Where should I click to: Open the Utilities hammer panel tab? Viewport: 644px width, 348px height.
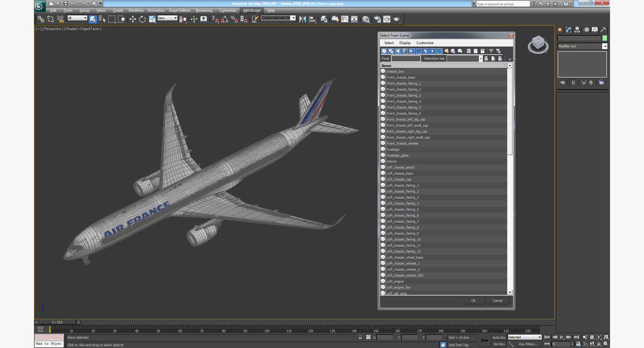coord(604,30)
